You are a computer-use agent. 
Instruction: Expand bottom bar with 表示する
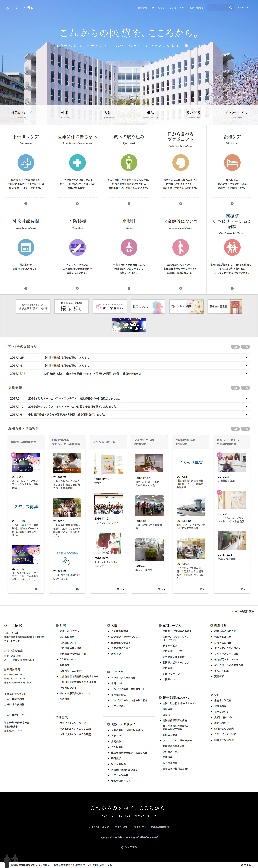(247, 865)
